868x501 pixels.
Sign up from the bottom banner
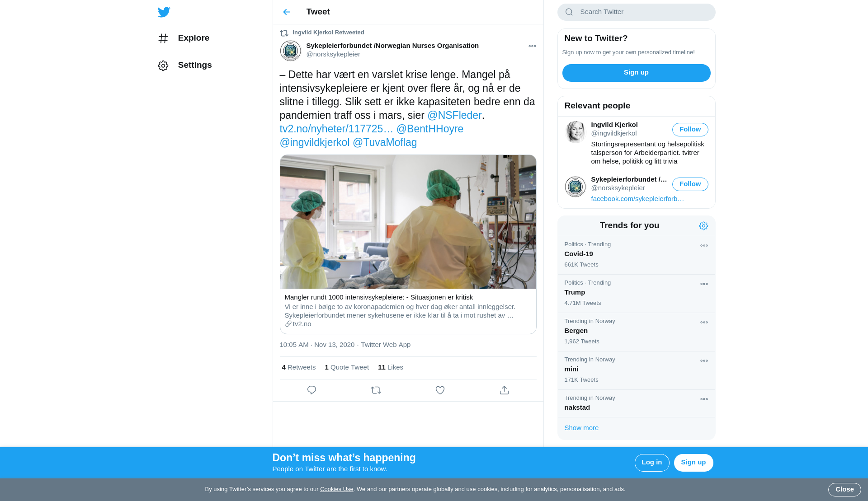[x=693, y=463]
